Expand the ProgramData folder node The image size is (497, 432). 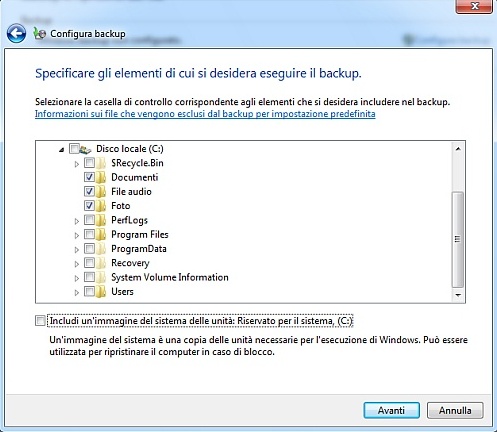77,250
